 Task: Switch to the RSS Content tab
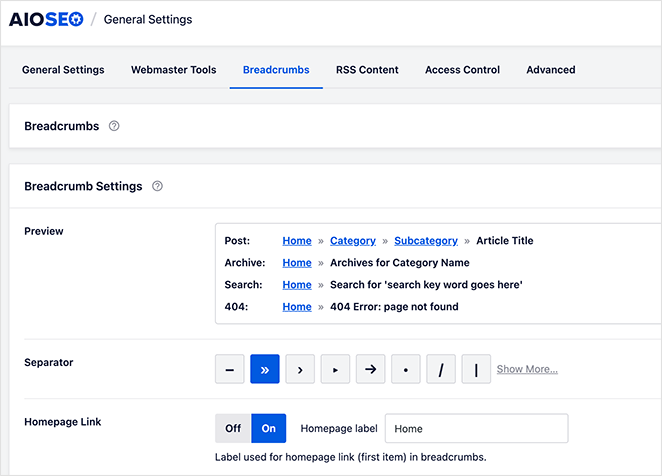367,70
